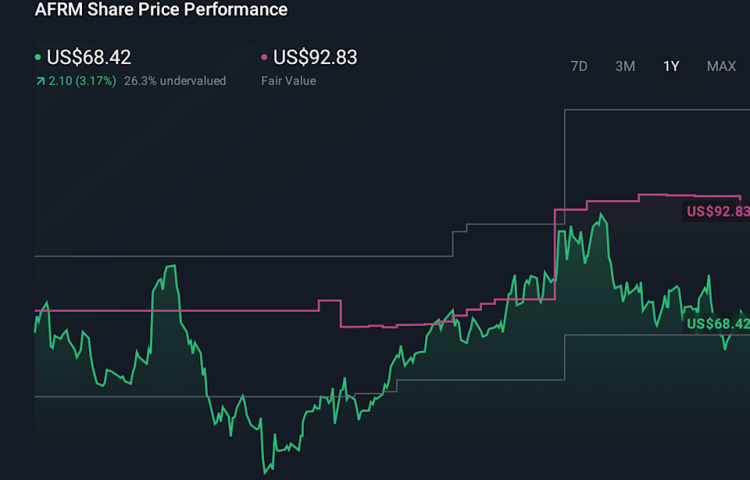The image size is (750, 480).
Task: Click the pink dot beside US$92.83
Action: click(264, 58)
